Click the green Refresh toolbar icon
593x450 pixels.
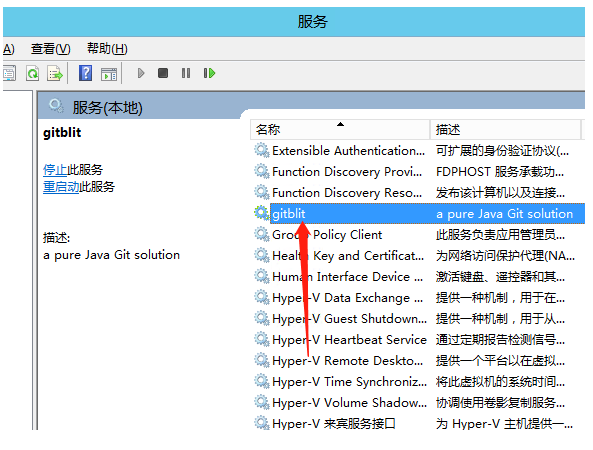coord(32,73)
